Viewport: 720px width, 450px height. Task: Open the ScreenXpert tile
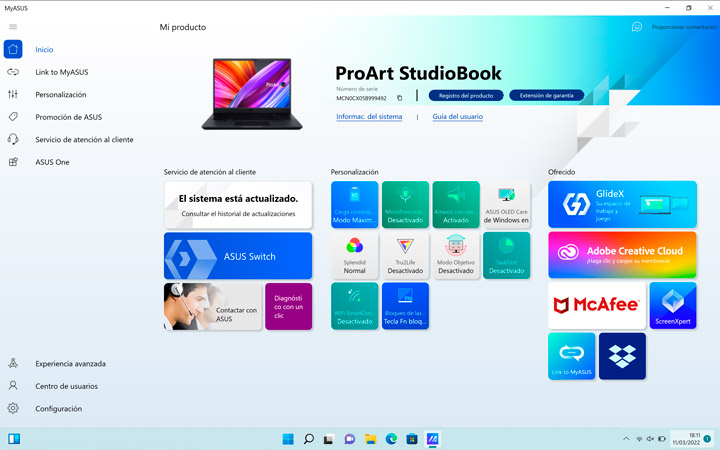click(673, 305)
